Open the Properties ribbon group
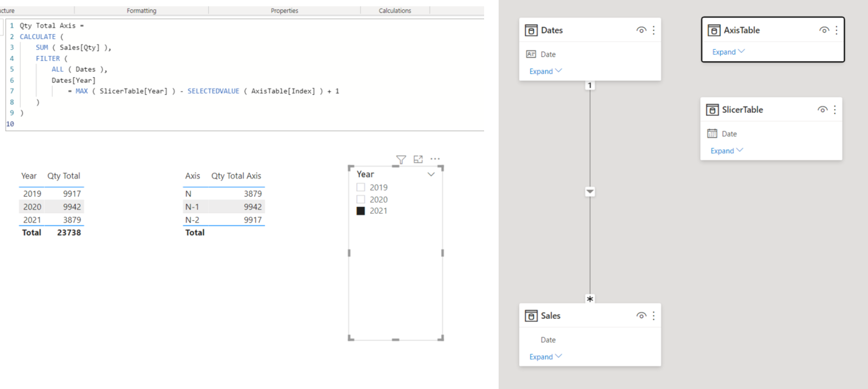868x389 pixels. (x=284, y=11)
